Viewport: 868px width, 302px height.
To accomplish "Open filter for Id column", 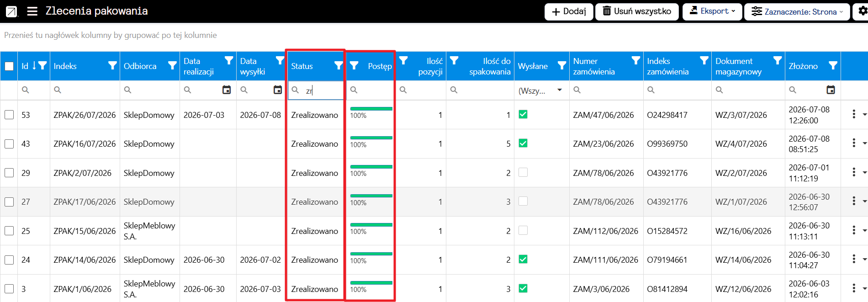I will (42, 65).
